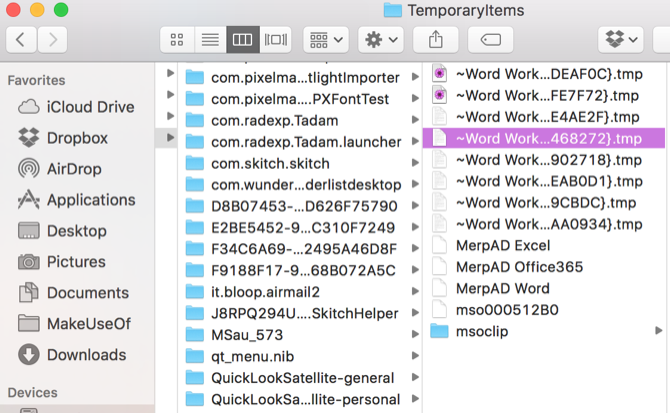
Task: Select column view mode
Action: tap(243, 40)
